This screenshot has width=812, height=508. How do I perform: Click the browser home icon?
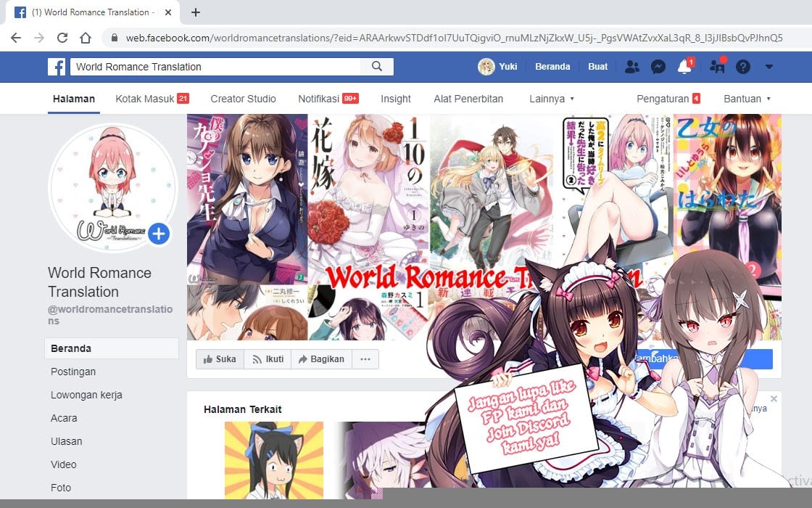pos(86,38)
